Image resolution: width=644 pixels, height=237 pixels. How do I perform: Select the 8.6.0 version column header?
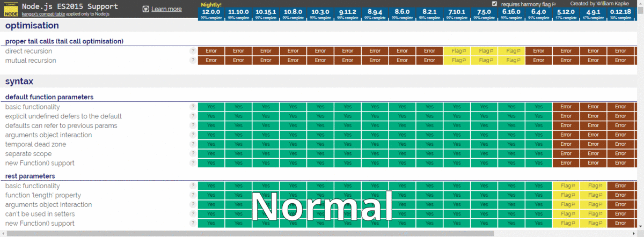coord(402,13)
